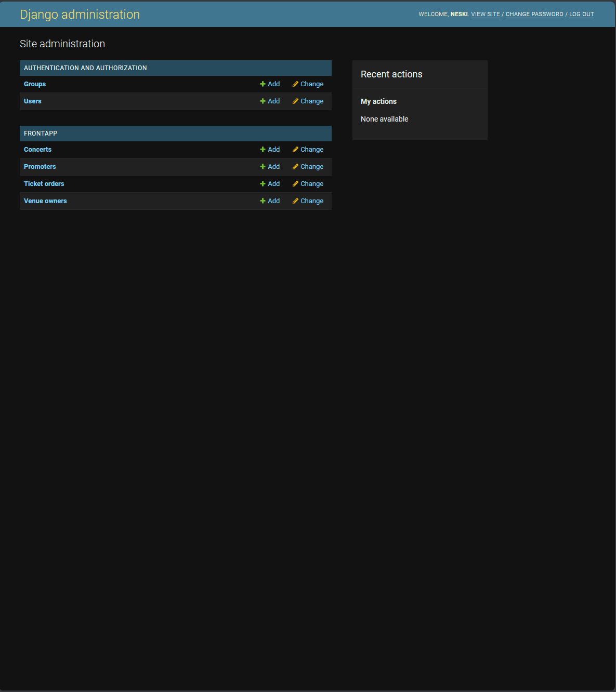
Task: Open the CHANGE PASSWORD page
Action: (534, 14)
